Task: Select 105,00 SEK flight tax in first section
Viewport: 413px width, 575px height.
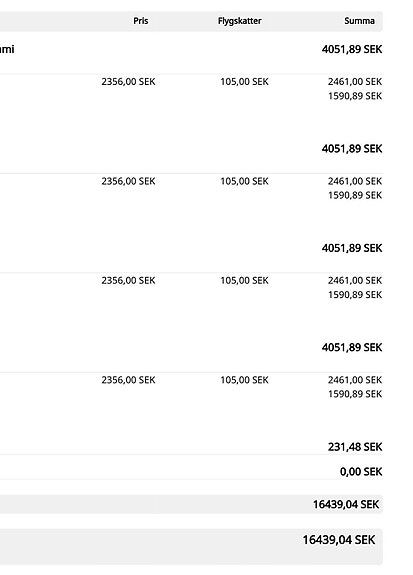Action: 245,81
